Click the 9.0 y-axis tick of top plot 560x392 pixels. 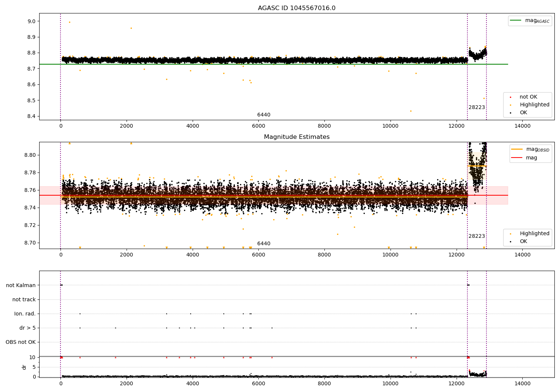31,21
